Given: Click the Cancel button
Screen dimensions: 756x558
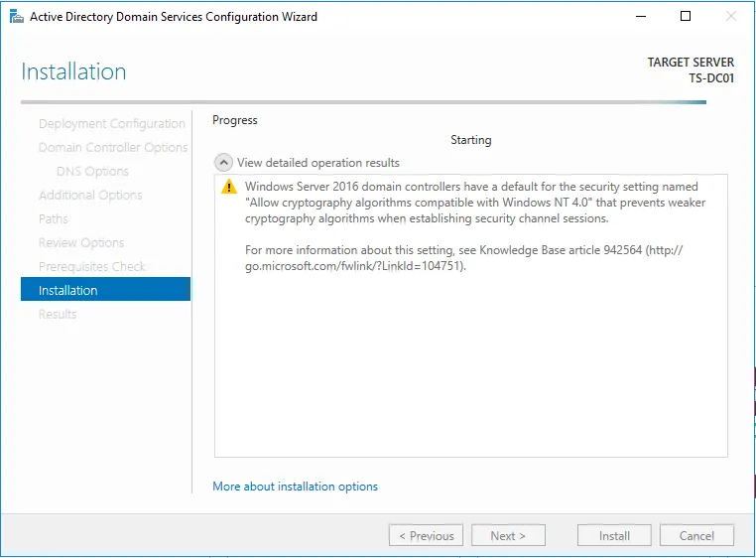Looking at the screenshot, I should 696,536.
